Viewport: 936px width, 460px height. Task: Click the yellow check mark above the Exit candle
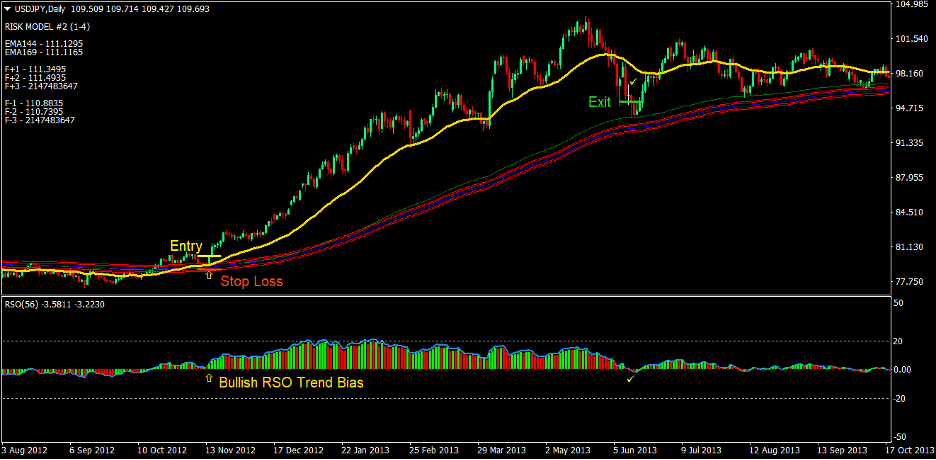point(632,81)
